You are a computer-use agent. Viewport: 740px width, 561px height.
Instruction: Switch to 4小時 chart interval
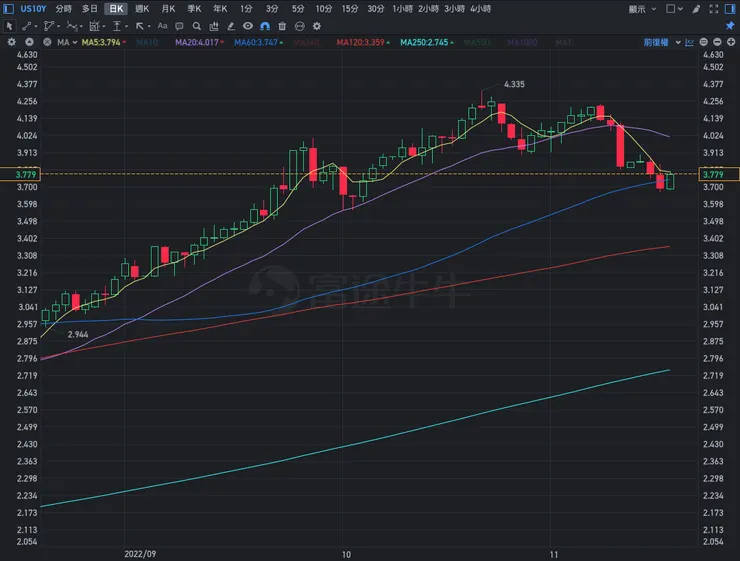(480, 9)
